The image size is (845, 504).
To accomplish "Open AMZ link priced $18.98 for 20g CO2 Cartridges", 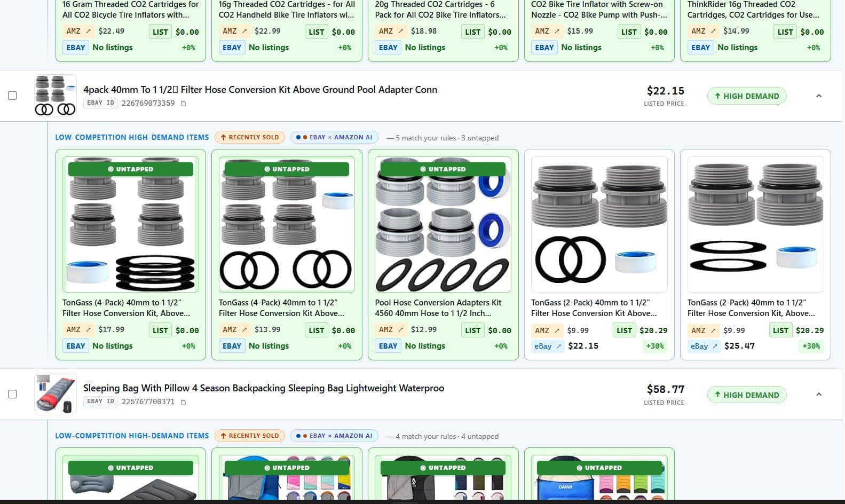I will pos(391,31).
